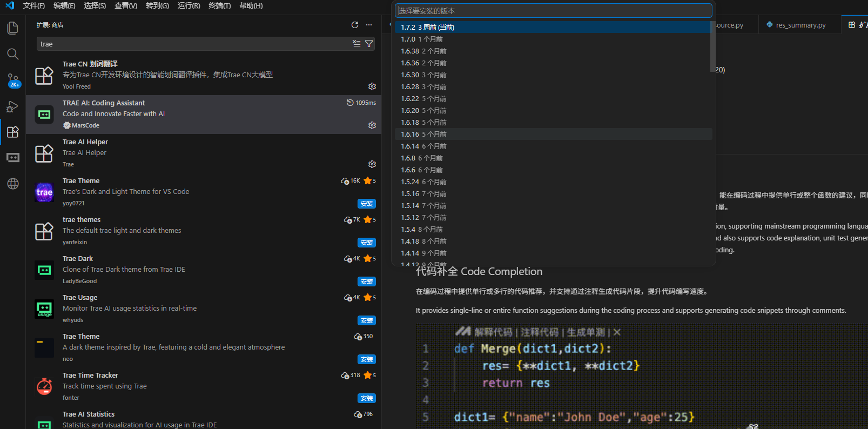Image resolution: width=868 pixels, height=429 pixels.
Task: Open the 选择(S) menu
Action: pos(95,5)
